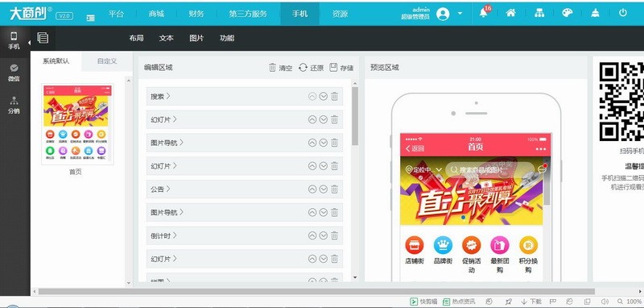This screenshot has width=644, height=308.
Task: Expand the first 幻灯片 module row
Action: coord(245,119)
